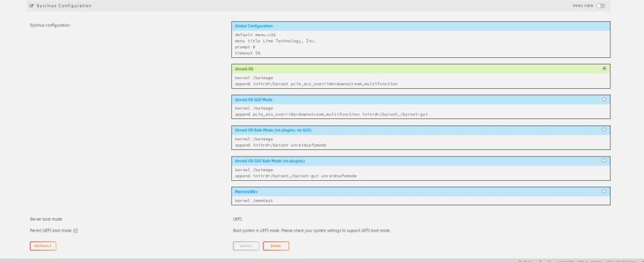Screen dimensions: 644x262
Task: Edit the Safe Mode (no plugins, no GUI) text
Action: coord(421,142)
